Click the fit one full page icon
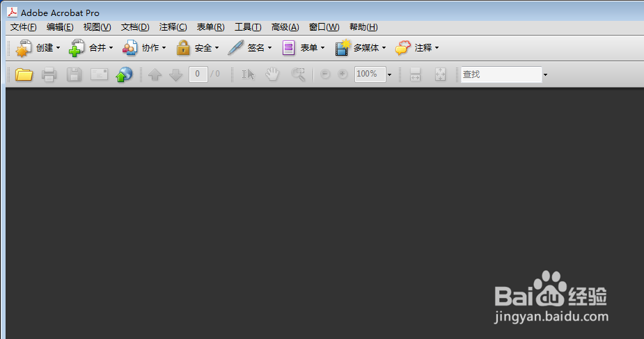644x339 pixels. point(440,74)
